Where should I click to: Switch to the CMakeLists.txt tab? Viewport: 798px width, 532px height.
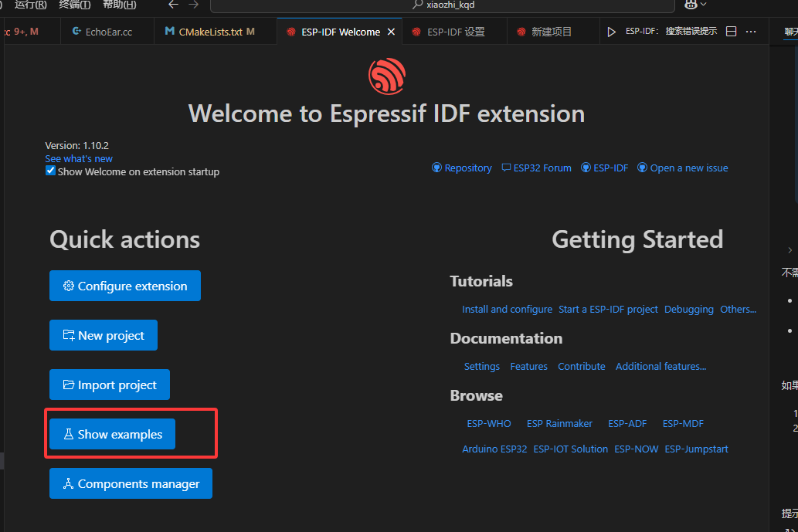pos(209,32)
